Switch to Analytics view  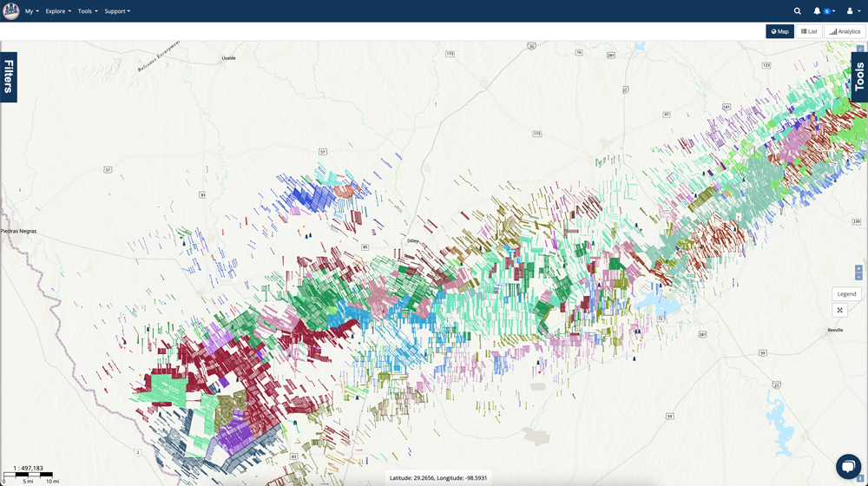coord(845,31)
